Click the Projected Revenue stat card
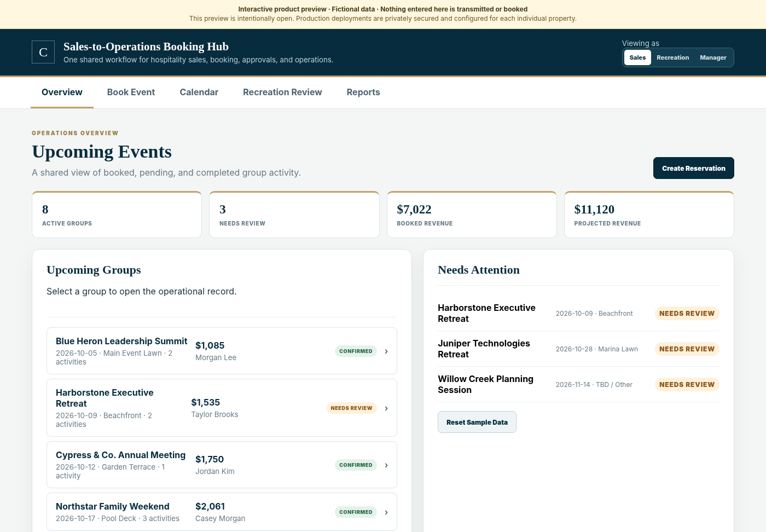 click(x=649, y=215)
